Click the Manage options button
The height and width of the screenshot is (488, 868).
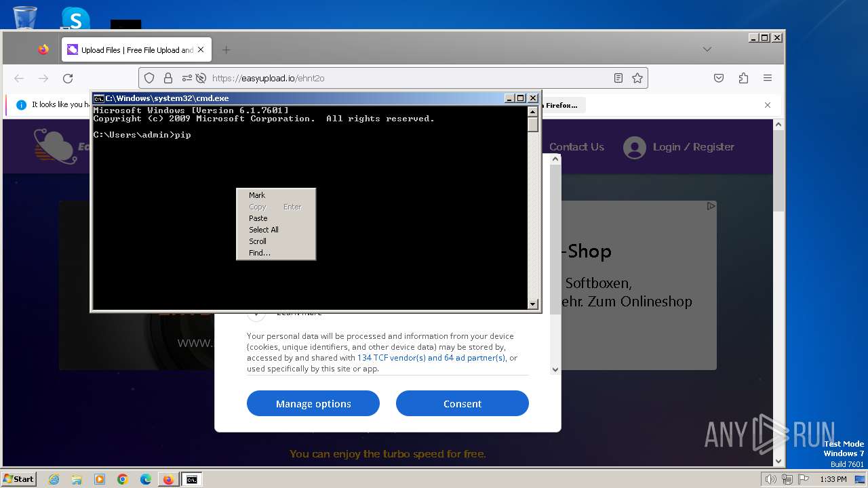click(x=313, y=403)
